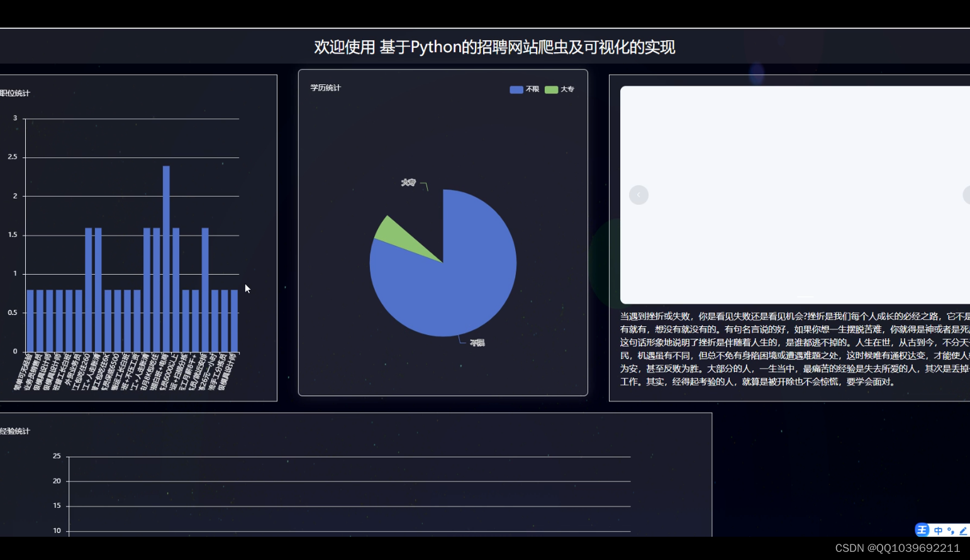Select the handwriting pen icon
The width and height of the screenshot is (970, 560).
[x=963, y=530]
